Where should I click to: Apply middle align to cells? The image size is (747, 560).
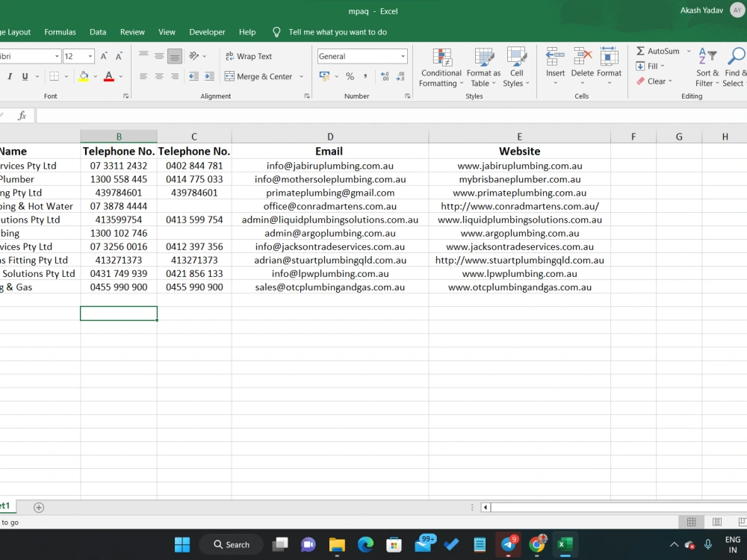[159, 56]
